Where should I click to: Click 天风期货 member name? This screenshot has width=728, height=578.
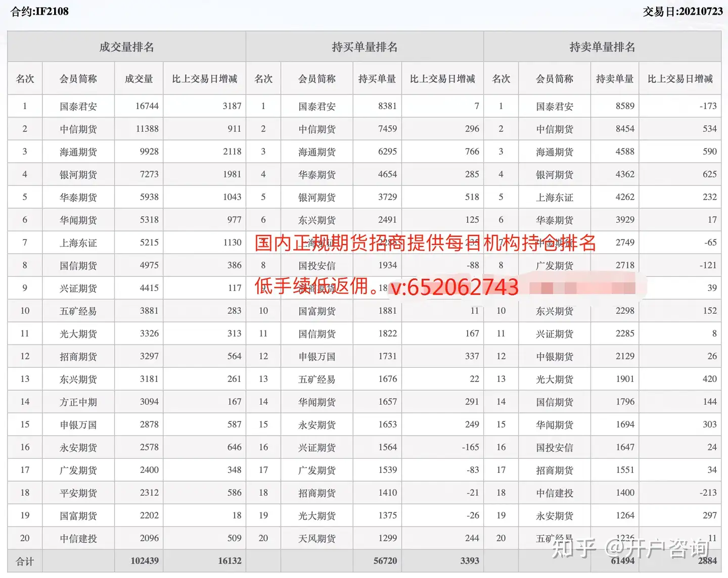317,539
